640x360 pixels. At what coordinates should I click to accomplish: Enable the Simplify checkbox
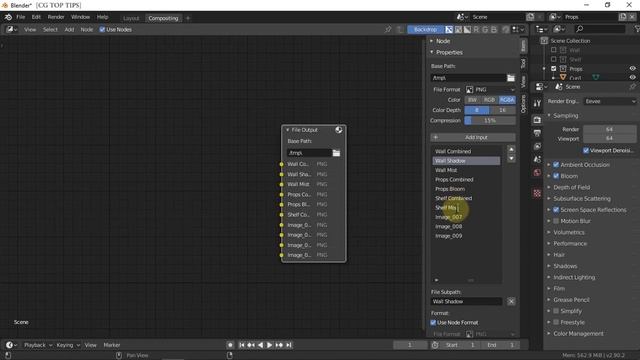pyautogui.click(x=556, y=311)
